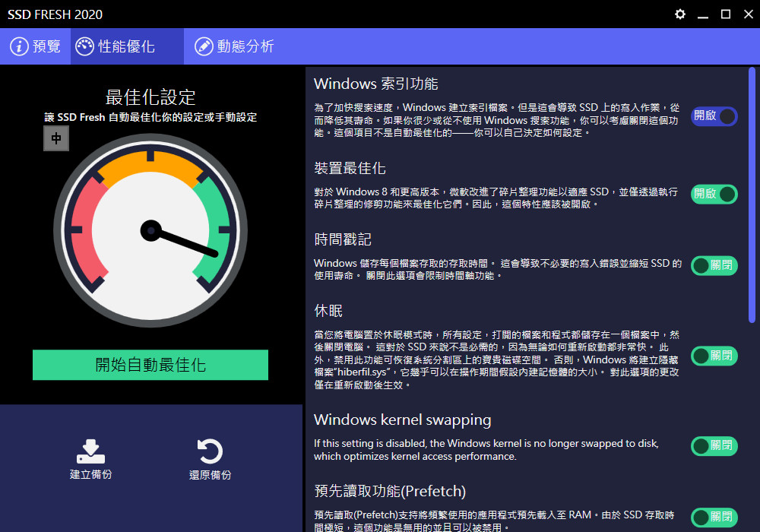
Task: Click the 還原備份 restore arrow icon
Action: pos(210,451)
